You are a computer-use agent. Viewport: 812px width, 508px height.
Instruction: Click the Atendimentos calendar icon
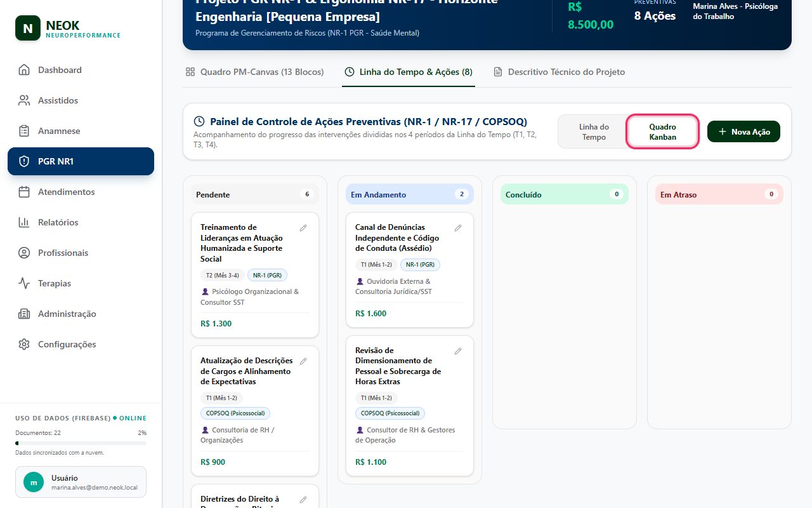[24, 192]
